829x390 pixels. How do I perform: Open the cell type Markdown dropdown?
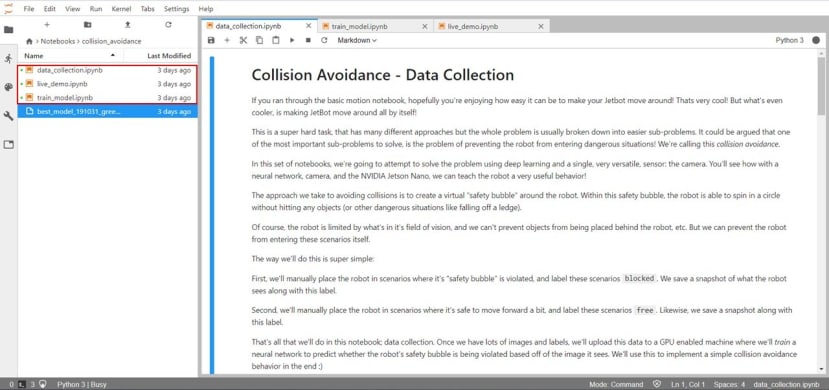[357, 40]
